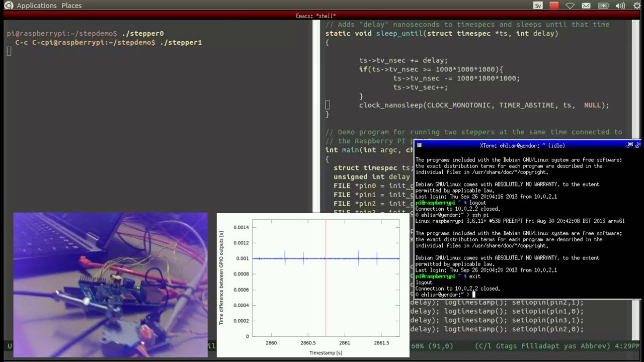Screen dimensions: 644x362
Task: Open the mail envelope indicator
Action: (x=586, y=6)
